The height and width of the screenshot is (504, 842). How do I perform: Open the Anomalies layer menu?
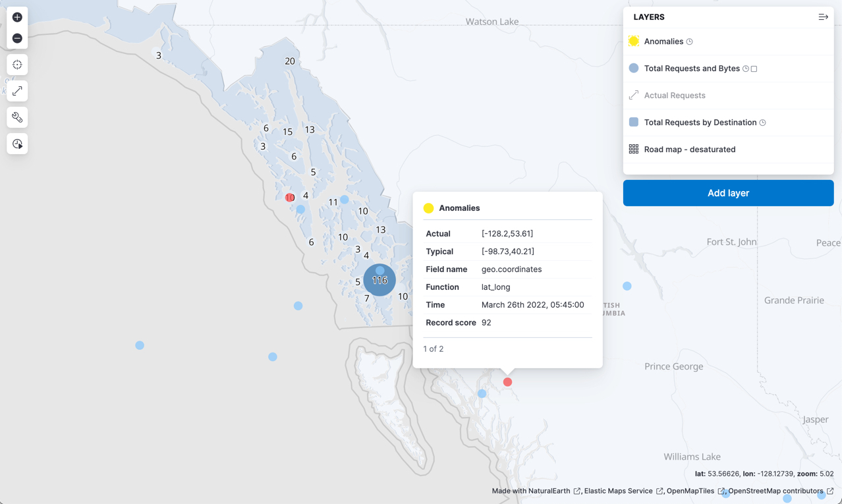tap(663, 42)
